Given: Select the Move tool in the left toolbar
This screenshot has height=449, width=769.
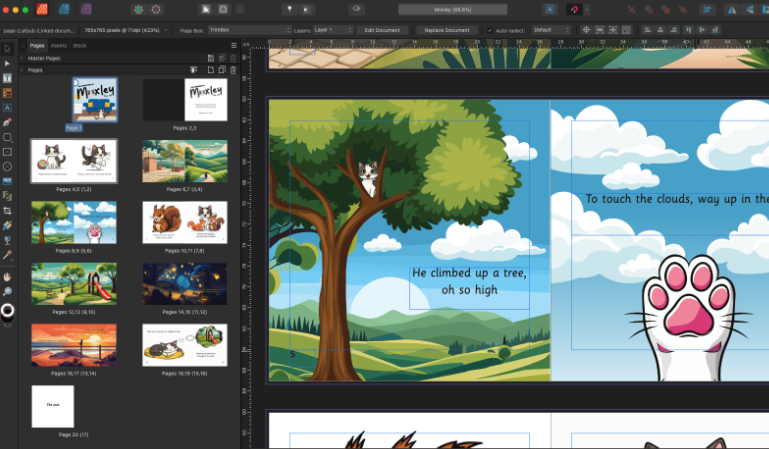Looking at the screenshot, I should coord(7,48).
